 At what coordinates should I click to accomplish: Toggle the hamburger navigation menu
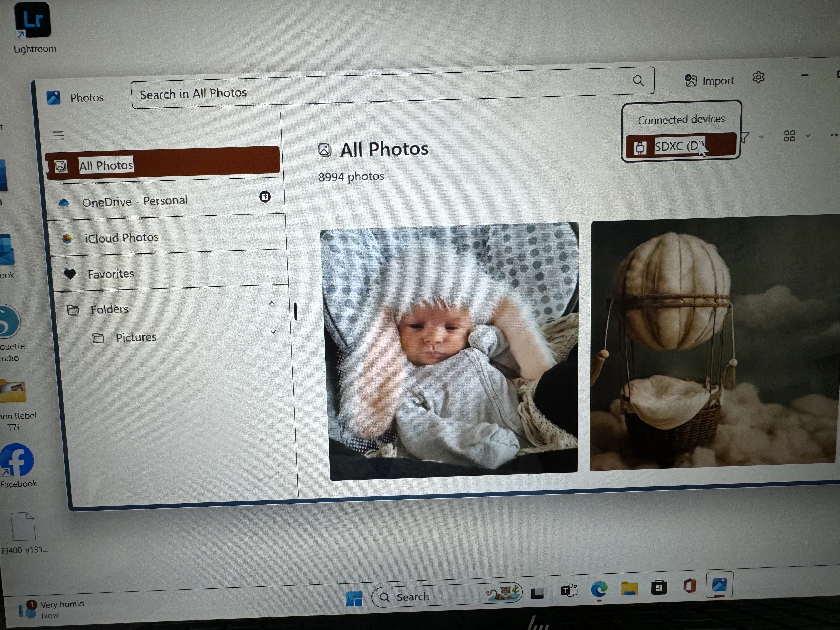(x=58, y=135)
